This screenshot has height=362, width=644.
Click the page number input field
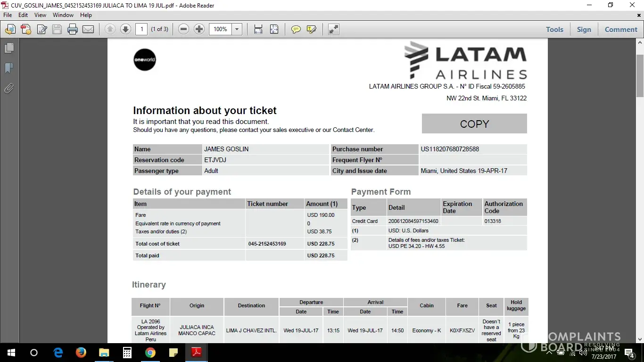pyautogui.click(x=141, y=29)
